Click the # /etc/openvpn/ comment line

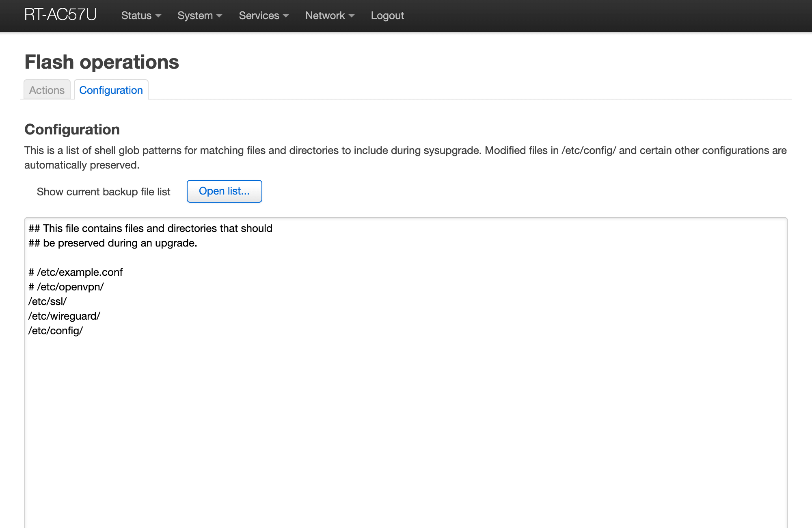66,287
